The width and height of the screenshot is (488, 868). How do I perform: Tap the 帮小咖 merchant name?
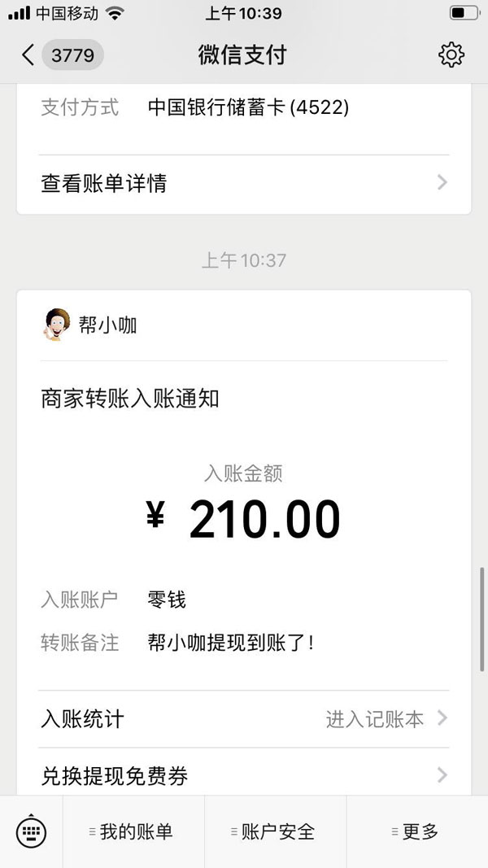point(108,325)
